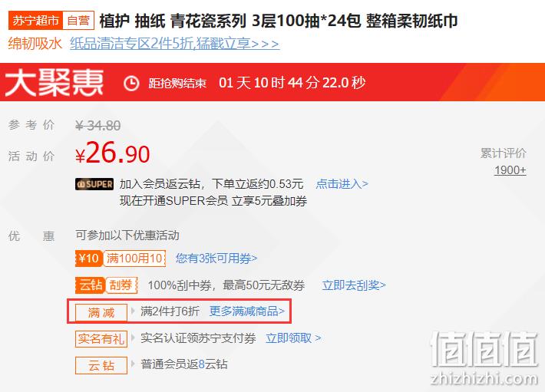Viewport: 545px width, 392px height.
Task: Click the 大聚惠 banner logo
Action: click(x=54, y=82)
